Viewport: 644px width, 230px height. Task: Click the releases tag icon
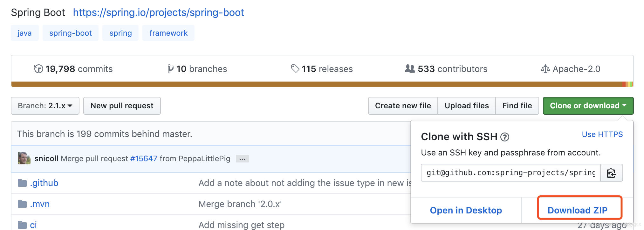(x=295, y=68)
